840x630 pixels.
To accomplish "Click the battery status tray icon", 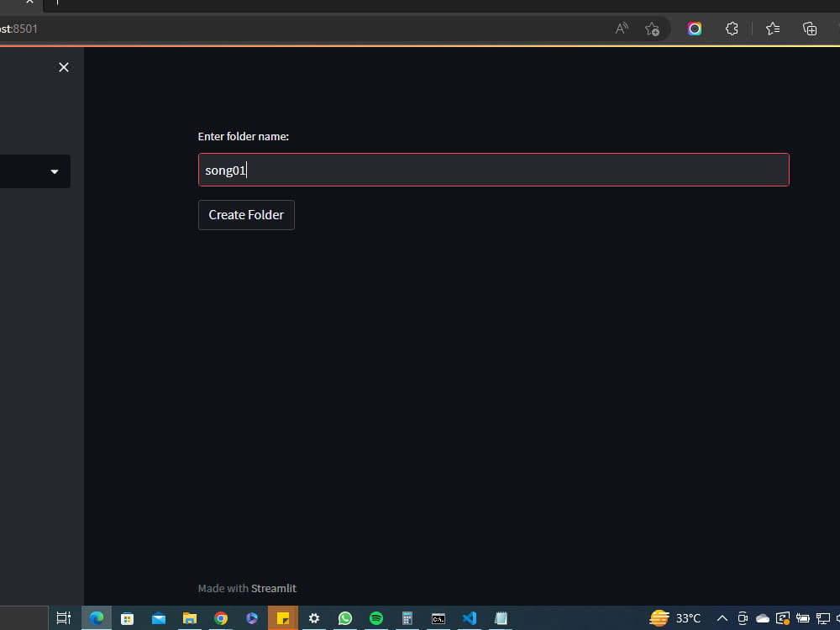I will (x=802, y=618).
